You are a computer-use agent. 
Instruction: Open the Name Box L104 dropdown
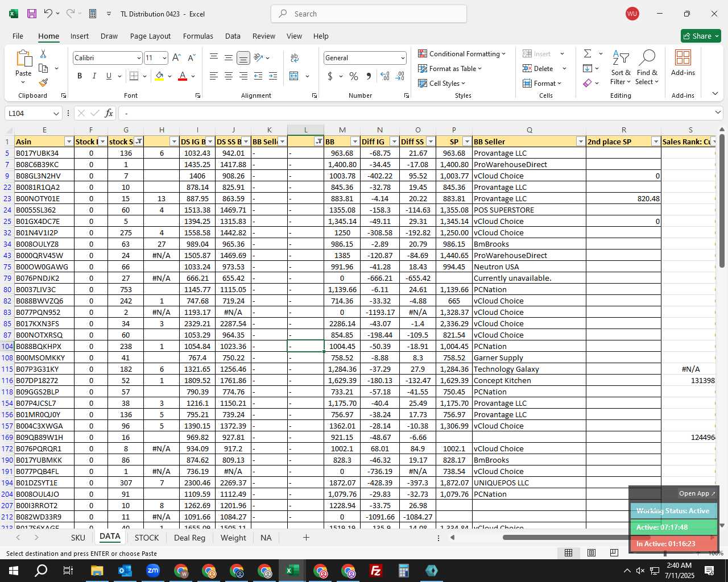tap(56, 113)
